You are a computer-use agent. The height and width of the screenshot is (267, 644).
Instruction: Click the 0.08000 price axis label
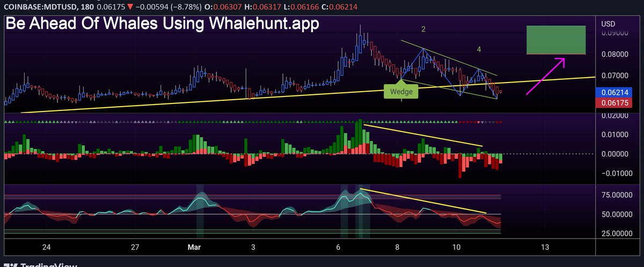[x=614, y=54]
